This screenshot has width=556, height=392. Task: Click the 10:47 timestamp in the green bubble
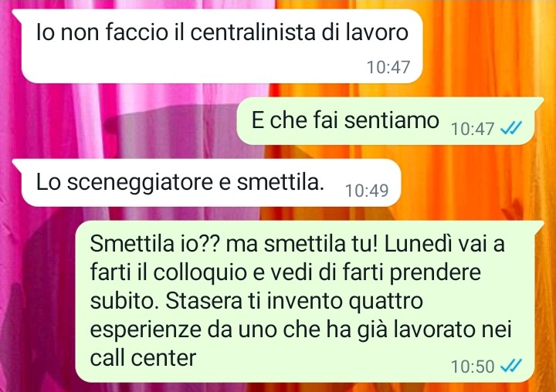pyautogui.click(x=473, y=129)
